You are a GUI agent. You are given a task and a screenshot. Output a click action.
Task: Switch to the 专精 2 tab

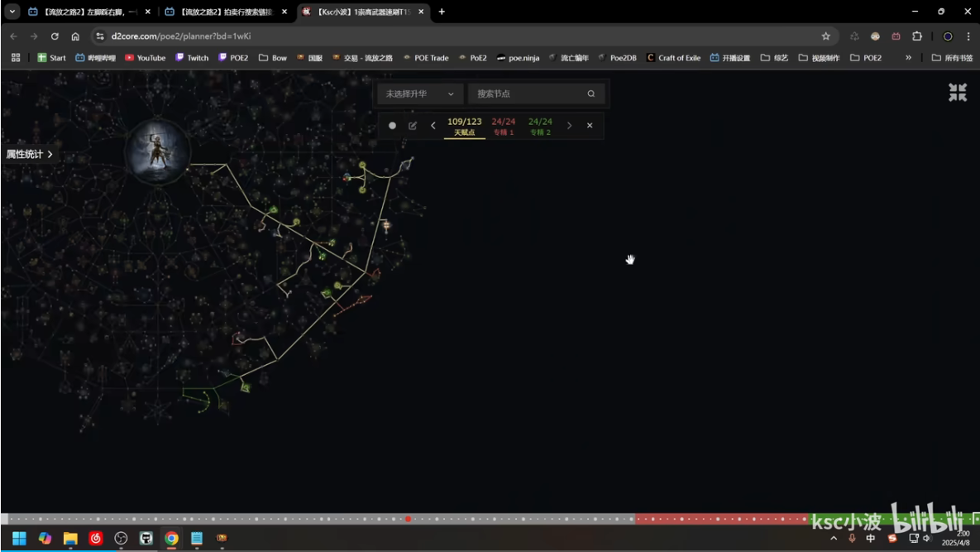[x=540, y=126]
